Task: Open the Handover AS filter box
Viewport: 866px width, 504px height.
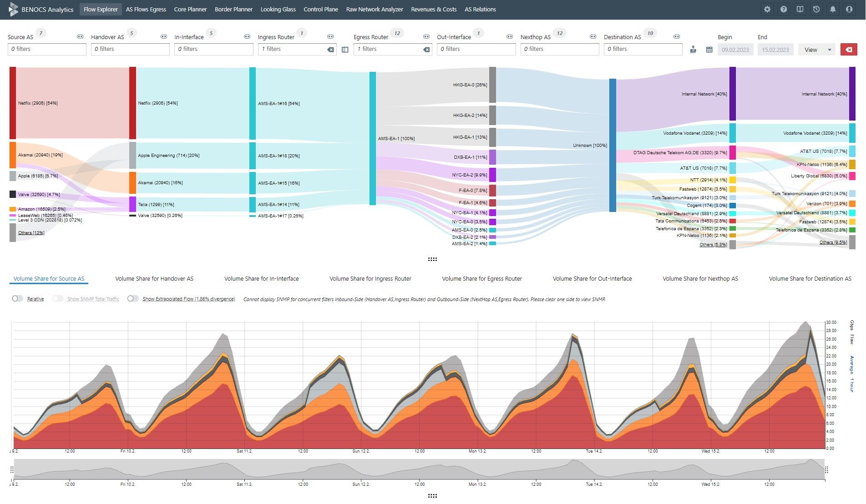Action: click(x=130, y=49)
